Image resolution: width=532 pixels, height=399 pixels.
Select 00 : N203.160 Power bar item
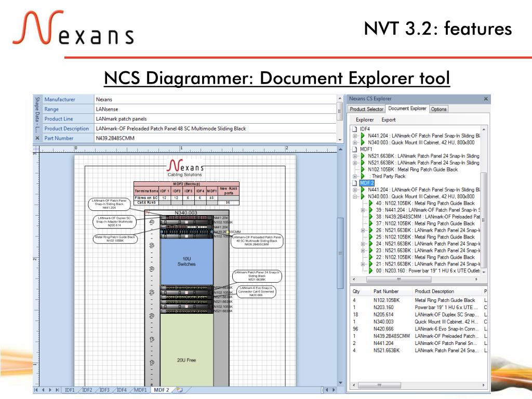tap(428, 271)
